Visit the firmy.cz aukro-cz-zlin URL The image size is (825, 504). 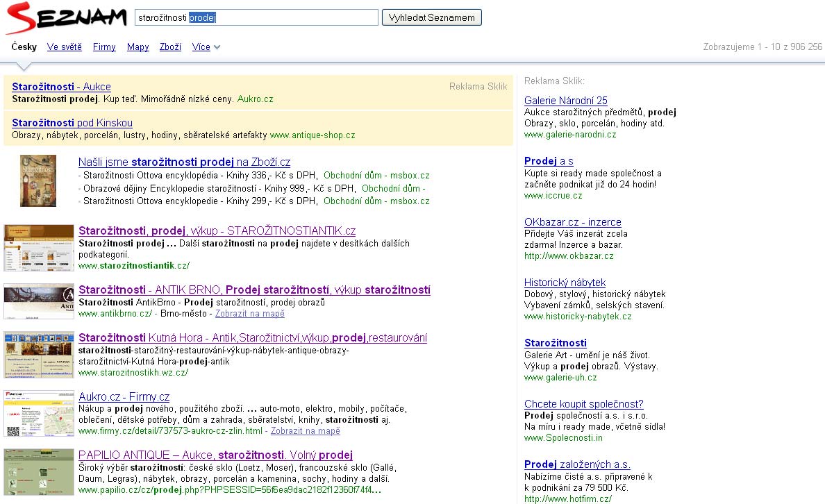tap(170, 431)
